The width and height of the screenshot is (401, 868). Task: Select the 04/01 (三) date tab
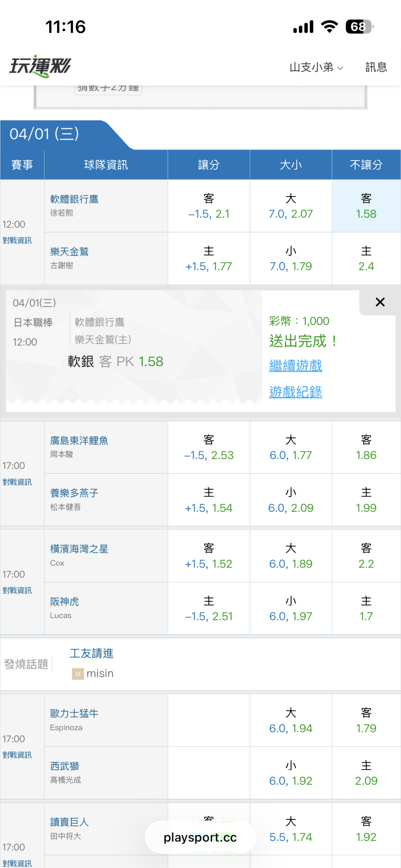[x=45, y=134]
